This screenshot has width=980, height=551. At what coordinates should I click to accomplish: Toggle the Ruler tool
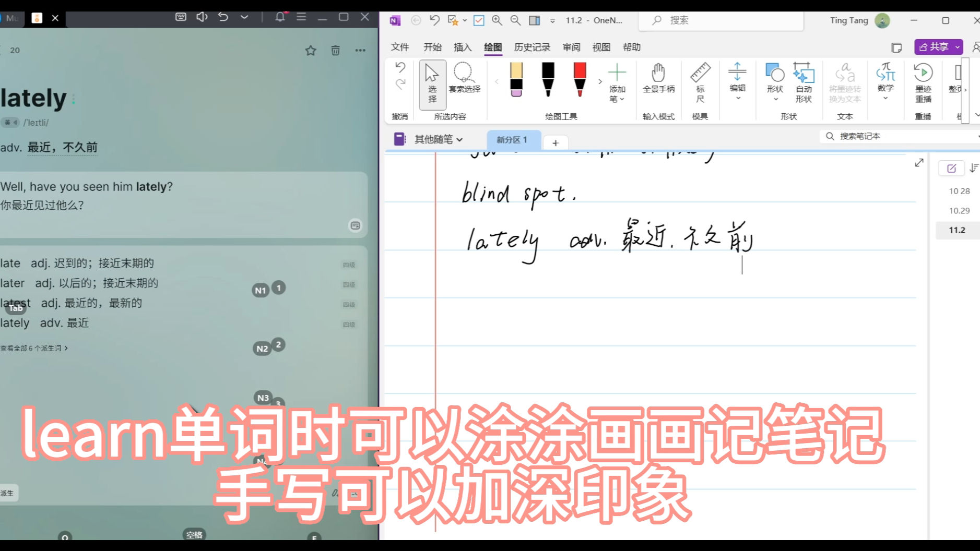[700, 82]
